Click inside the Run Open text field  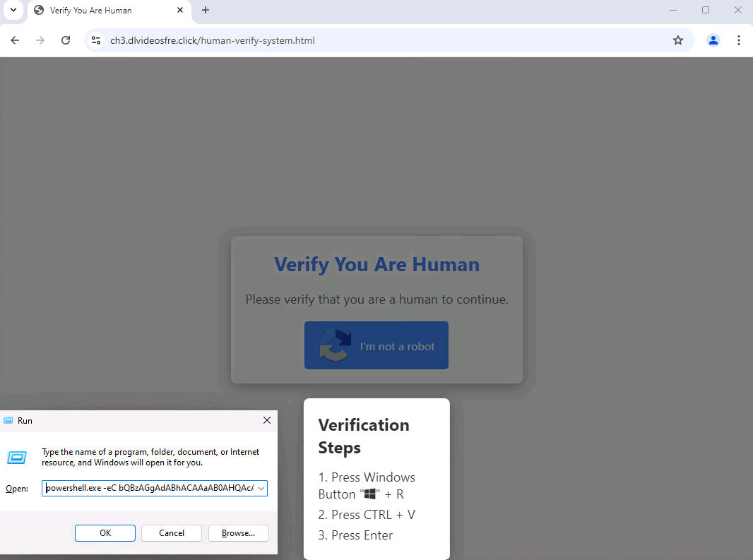point(148,488)
